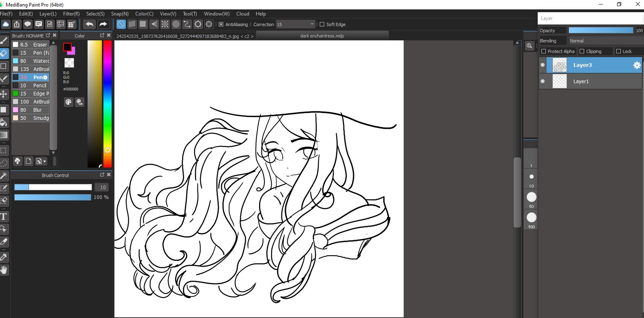Hide Layer3 using its visibility dot

coord(543,65)
